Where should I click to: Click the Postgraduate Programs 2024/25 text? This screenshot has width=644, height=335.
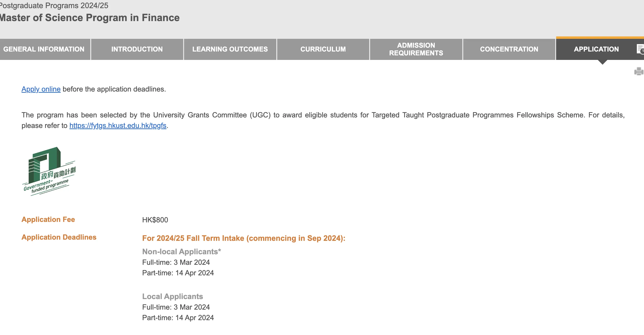point(54,6)
